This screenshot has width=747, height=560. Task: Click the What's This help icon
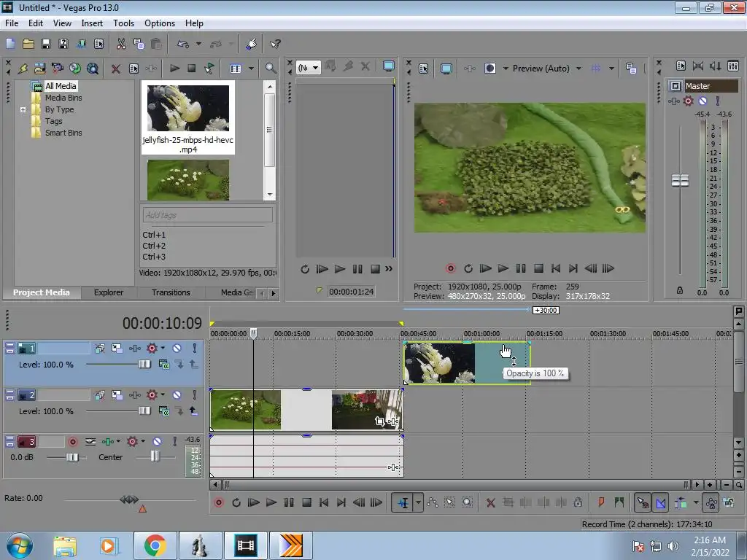coord(275,44)
